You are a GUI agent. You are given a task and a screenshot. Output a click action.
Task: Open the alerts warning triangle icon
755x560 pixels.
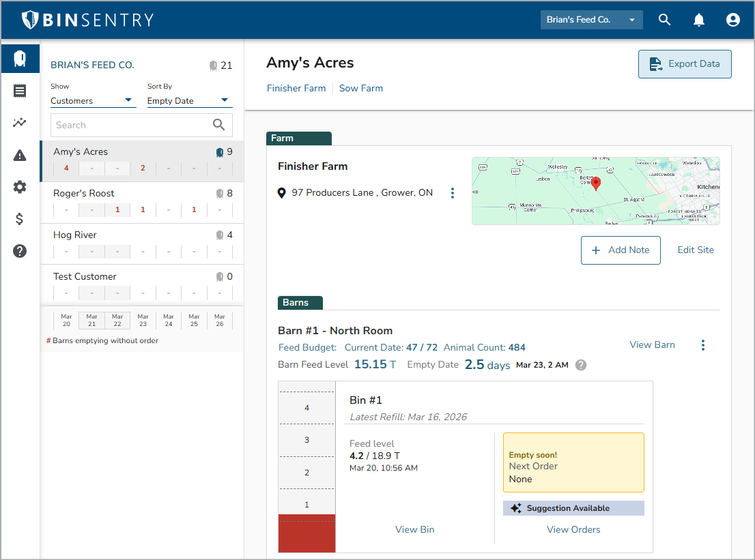tap(20, 156)
